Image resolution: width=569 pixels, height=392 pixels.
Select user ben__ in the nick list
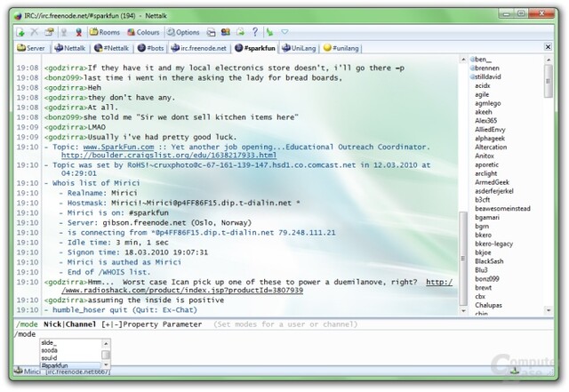(x=483, y=60)
